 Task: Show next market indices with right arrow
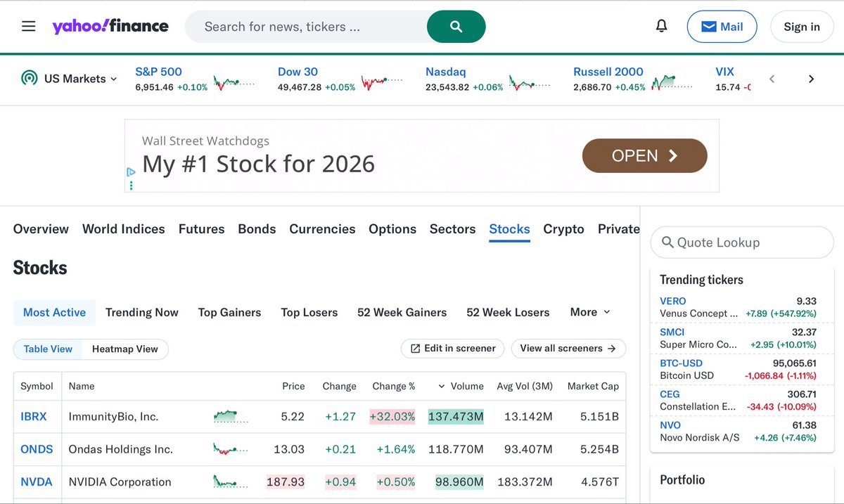point(811,79)
